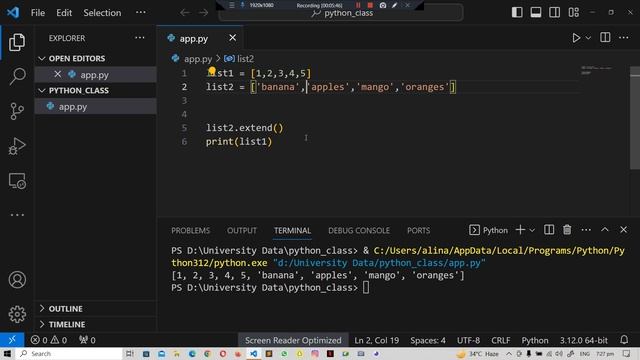Image resolution: width=640 pixels, height=360 pixels.
Task: Switch to the PROBLEMS tab
Action: [x=191, y=231]
